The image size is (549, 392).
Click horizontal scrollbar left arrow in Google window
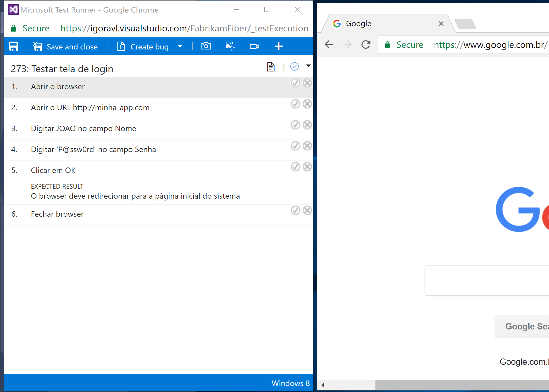click(x=323, y=385)
